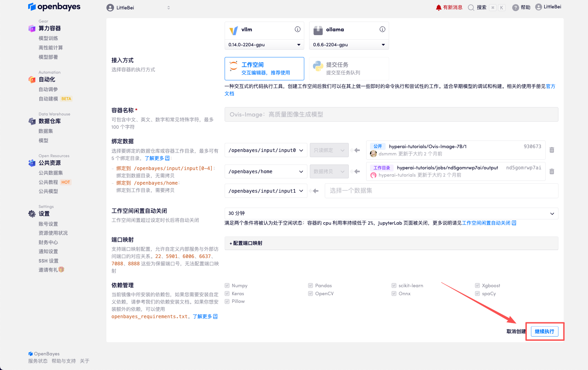Toggle the Pandas checkbox
Image resolution: width=588 pixels, height=370 pixels.
click(x=311, y=285)
